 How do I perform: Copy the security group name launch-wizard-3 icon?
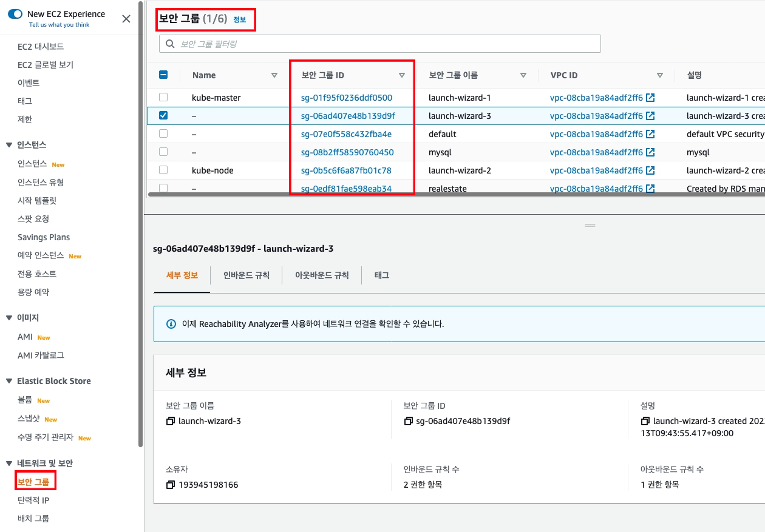(x=170, y=421)
